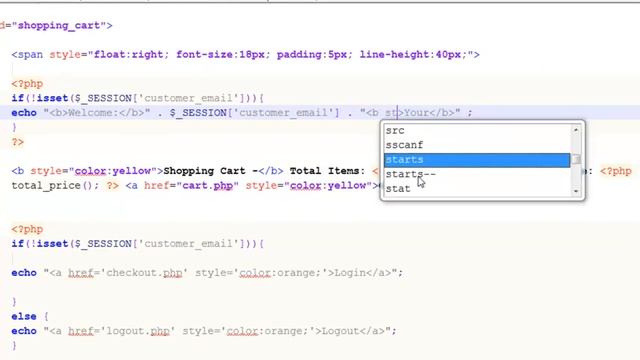
Task: Click 'Total Items:' text
Action: click(327, 171)
